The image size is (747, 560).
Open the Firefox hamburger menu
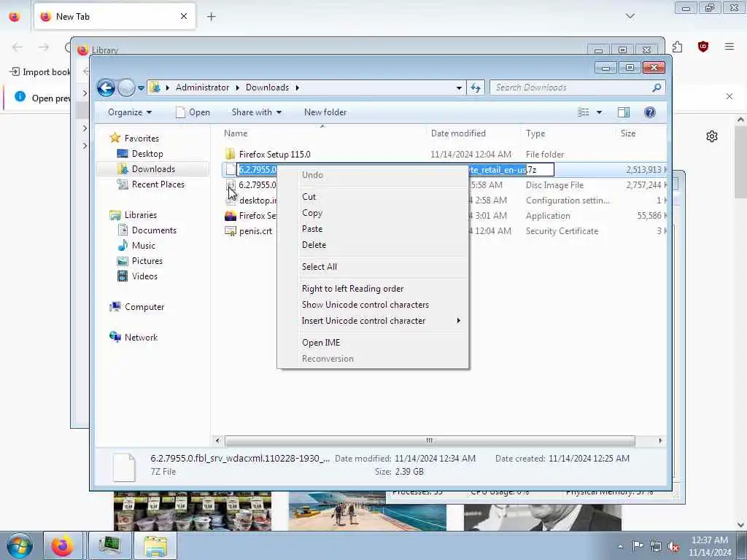pyautogui.click(x=729, y=47)
